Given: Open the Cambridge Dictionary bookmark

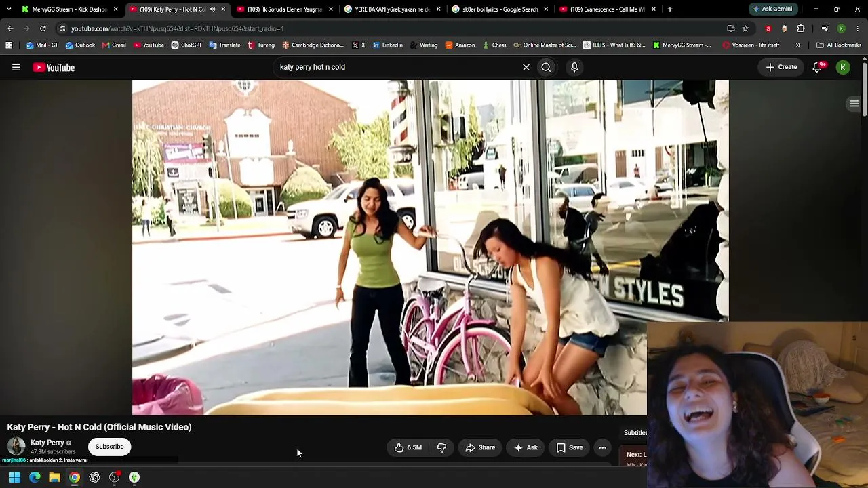Looking at the screenshot, I should point(313,45).
